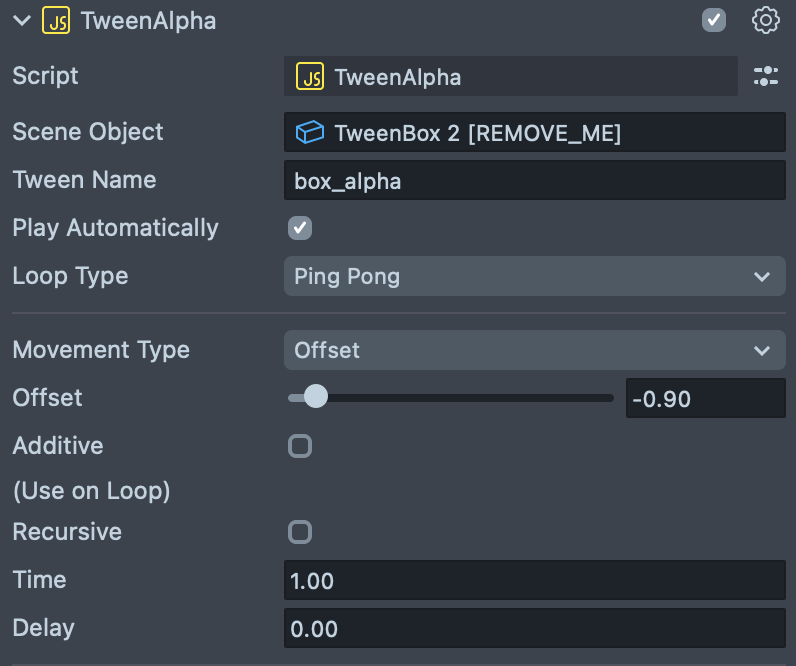Open the component settings gear
Image resolution: width=796 pixels, height=666 pixels.
tap(765, 20)
